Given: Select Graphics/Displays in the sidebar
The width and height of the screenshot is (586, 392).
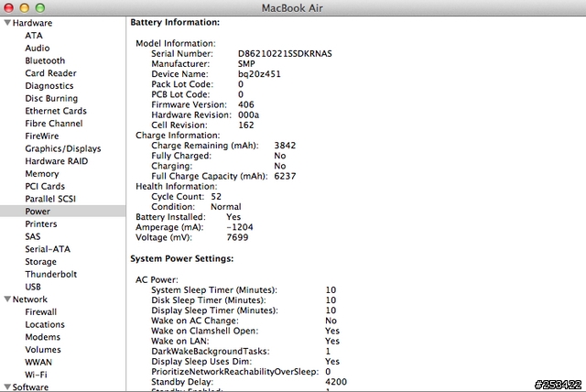Looking at the screenshot, I should [x=63, y=148].
